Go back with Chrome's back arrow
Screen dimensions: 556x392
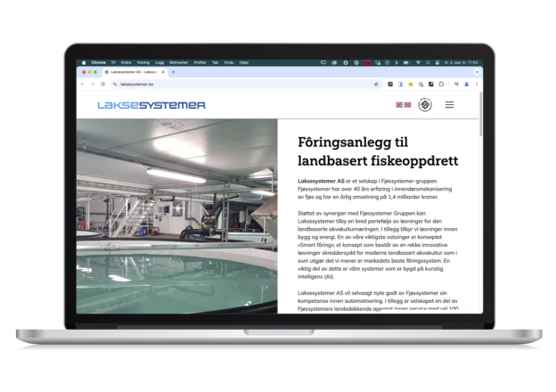(x=83, y=85)
